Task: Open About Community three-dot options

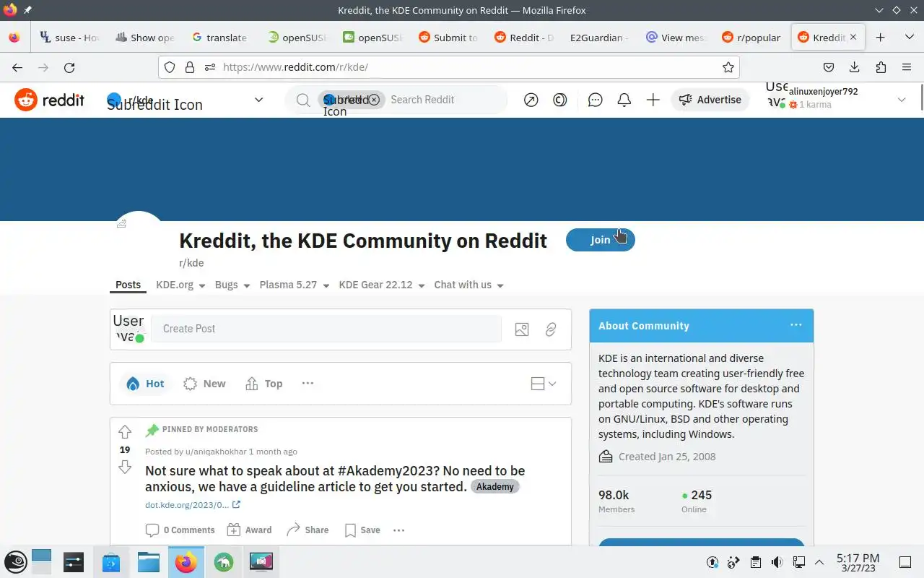Action: [796, 325]
